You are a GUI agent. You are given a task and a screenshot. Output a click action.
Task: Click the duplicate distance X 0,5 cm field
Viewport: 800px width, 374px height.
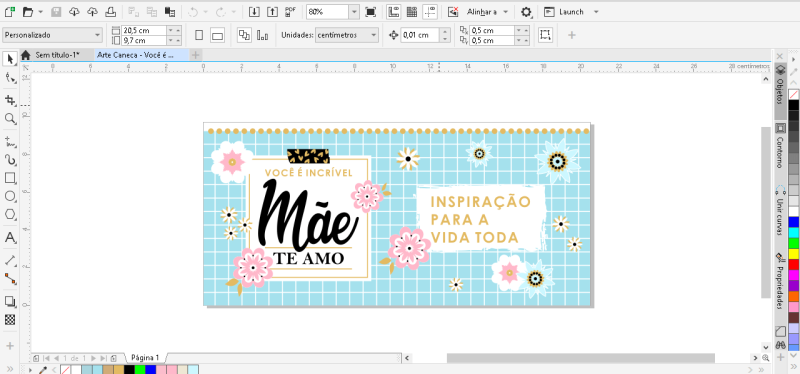[491, 30]
